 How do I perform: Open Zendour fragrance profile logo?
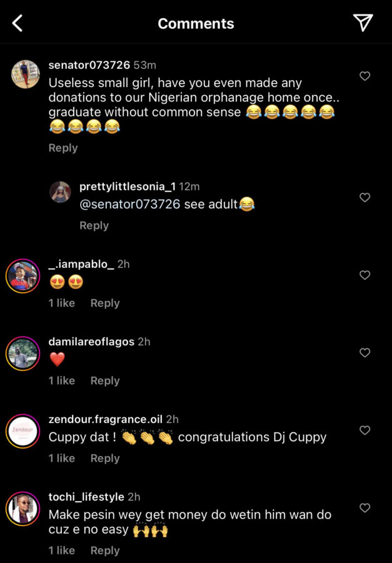pyautogui.click(x=23, y=431)
